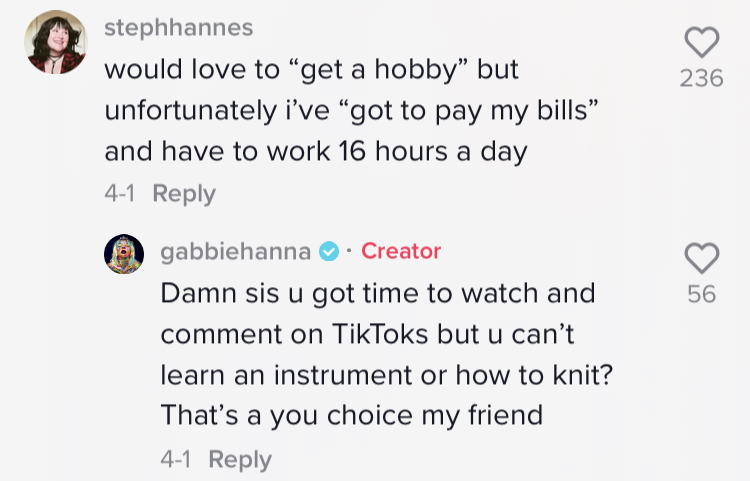The image size is (750, 481).
Task: Click the 56 like count
Action: point(701,295)
